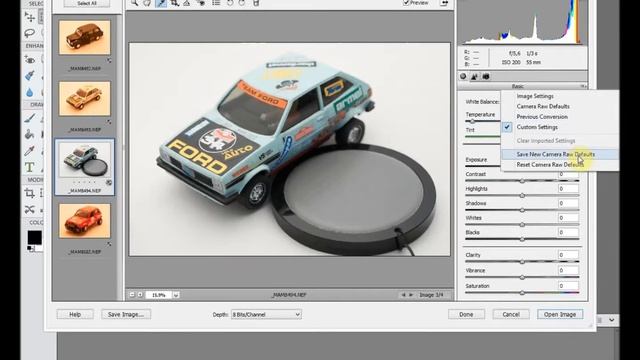Click the Open Image button

pos(560,314)
